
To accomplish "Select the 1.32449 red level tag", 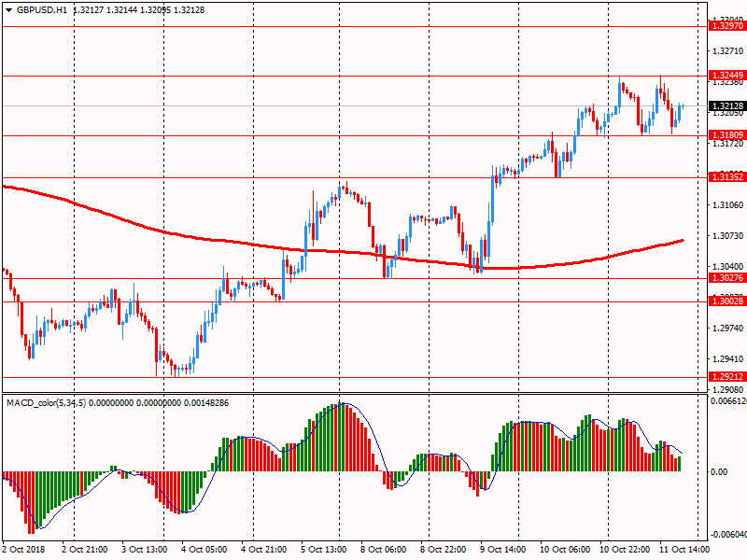I will (727, 76).
